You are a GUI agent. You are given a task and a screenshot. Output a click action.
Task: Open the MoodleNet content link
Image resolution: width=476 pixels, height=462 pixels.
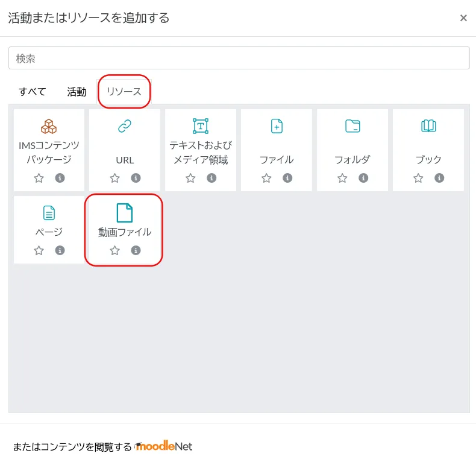[164, 447]
